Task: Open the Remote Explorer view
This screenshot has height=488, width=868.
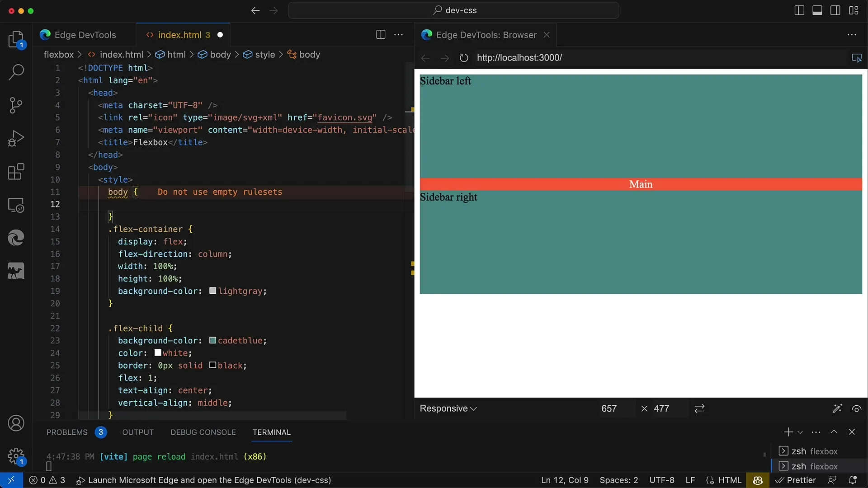Action: (x=16, y=205)
